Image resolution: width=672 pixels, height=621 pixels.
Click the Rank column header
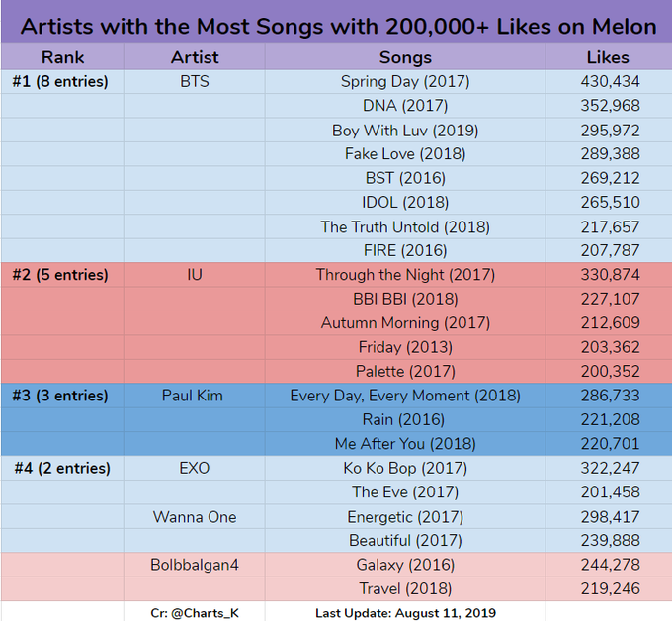[62, 57]
